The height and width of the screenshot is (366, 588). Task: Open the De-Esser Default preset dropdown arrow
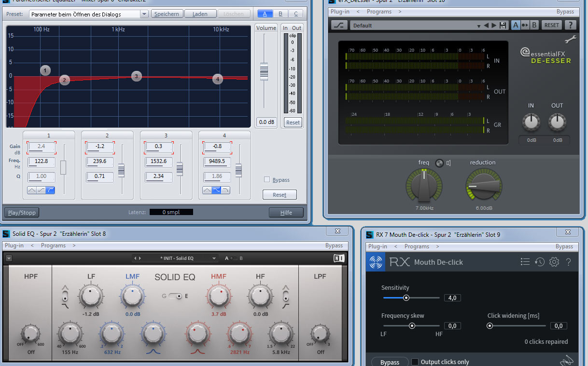479,26
